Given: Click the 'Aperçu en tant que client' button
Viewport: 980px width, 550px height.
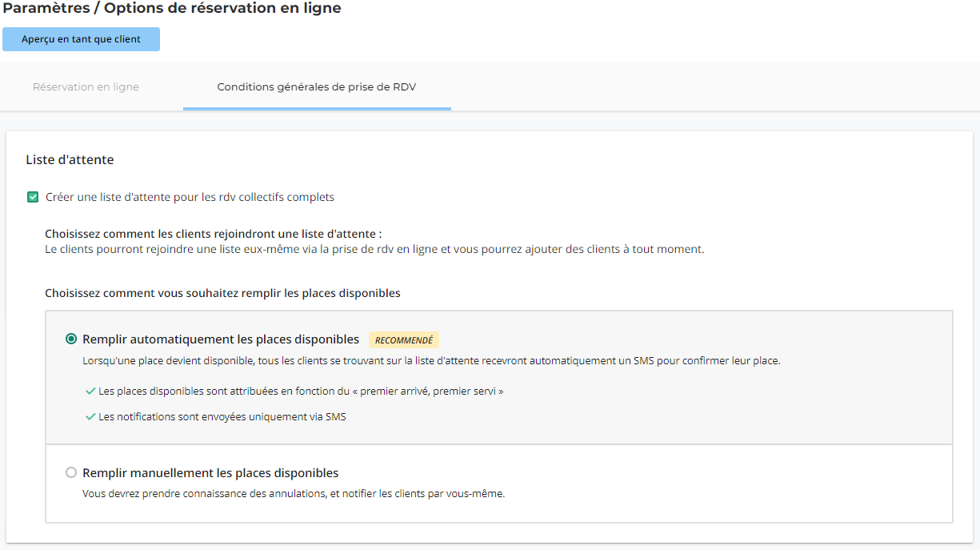Looking at the screenshot, I should (x=81, y=39).
